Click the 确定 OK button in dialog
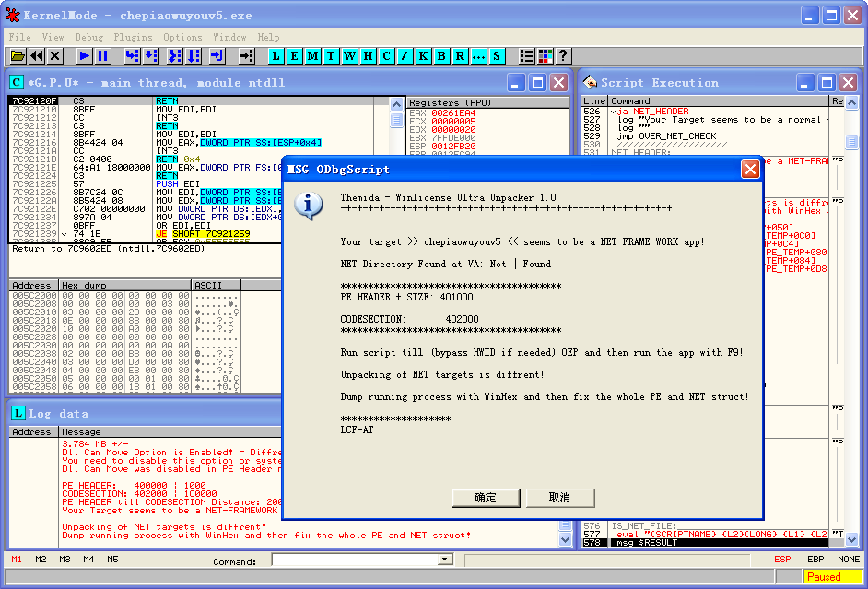This screenshot has width=868, height=589. point(486,498)
